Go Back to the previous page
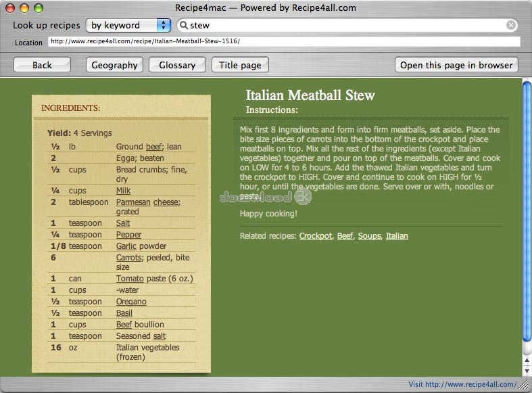 click(42, 65)
